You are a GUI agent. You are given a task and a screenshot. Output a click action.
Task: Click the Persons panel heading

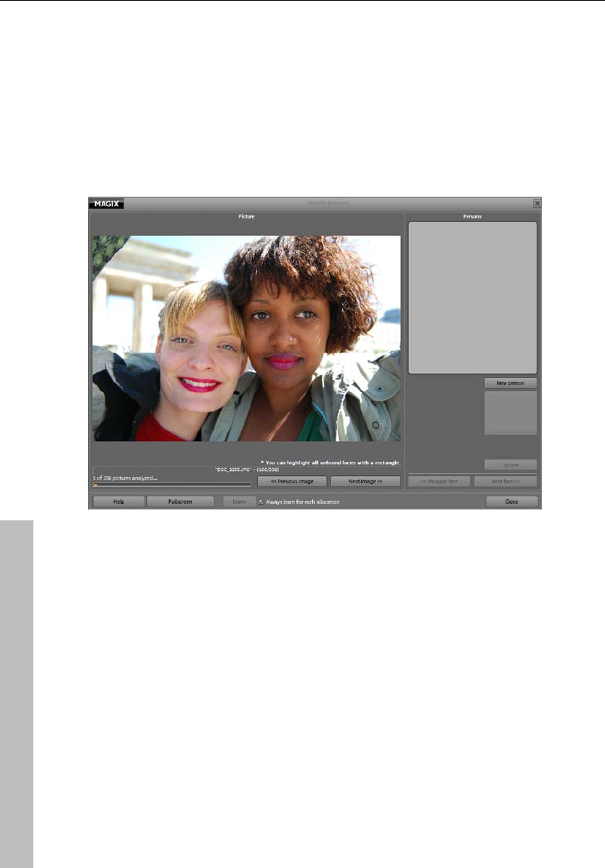[473, 216]
